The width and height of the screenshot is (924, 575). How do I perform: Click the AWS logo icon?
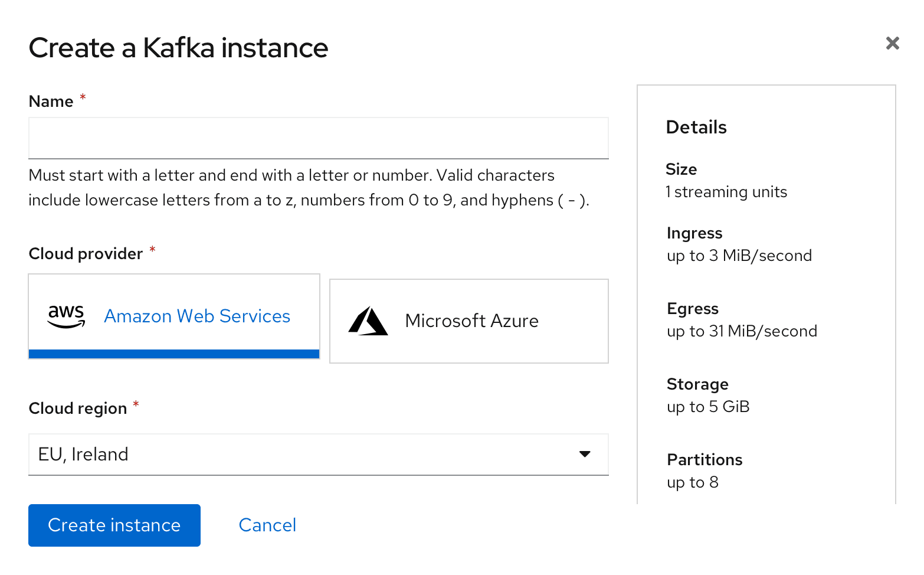(66, 316)
